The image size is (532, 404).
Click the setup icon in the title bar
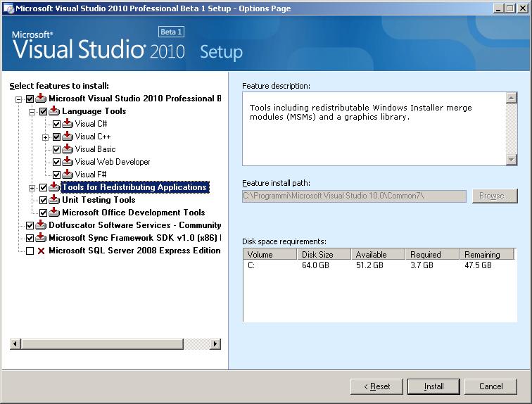[8, 8]
